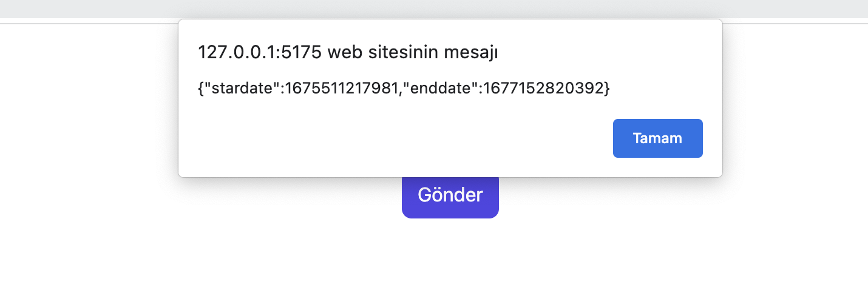
Task: Click the opening curly brace of JSON text
Action: click(201, 88)
